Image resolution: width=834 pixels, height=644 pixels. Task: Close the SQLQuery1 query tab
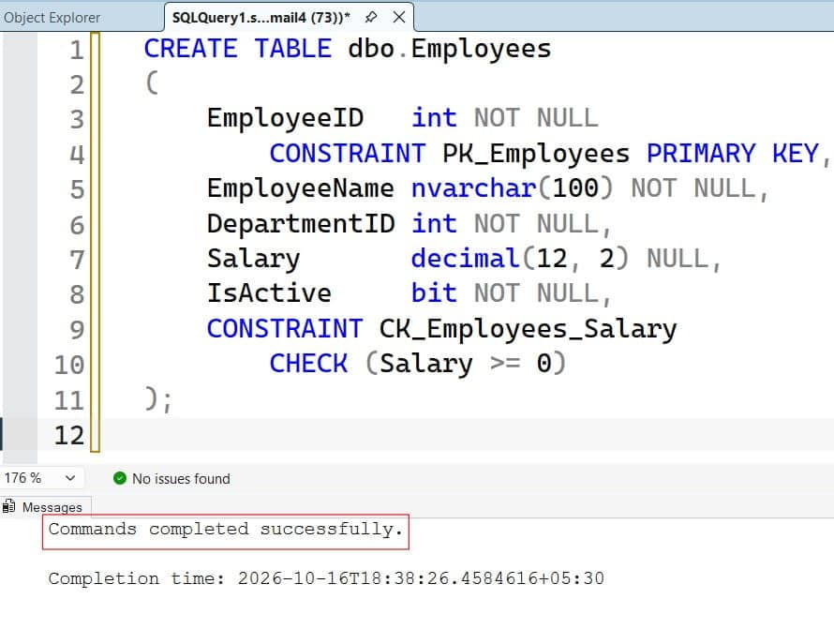point(399,17)
